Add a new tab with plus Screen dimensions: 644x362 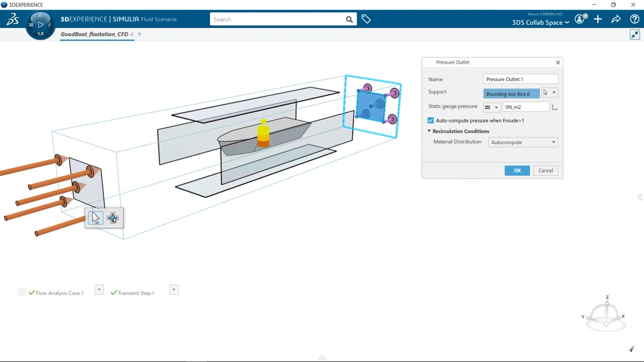tap(140, 34)
